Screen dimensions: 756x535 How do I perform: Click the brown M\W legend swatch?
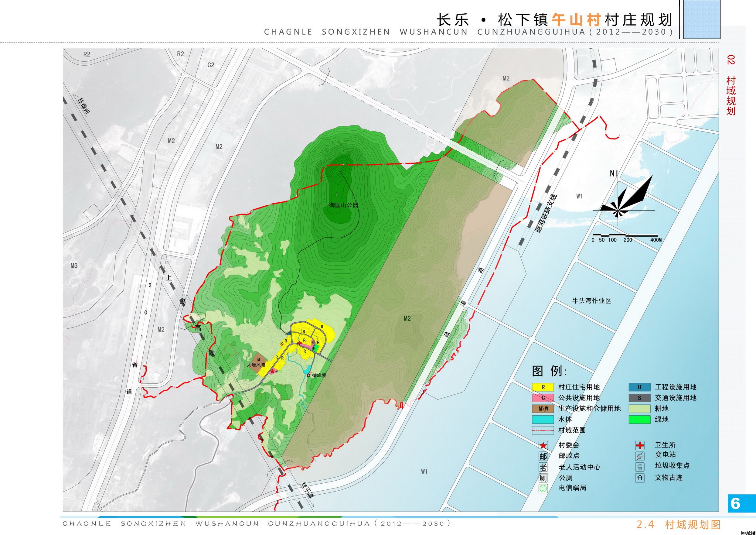pyautogui.click(x=543, y=409)
